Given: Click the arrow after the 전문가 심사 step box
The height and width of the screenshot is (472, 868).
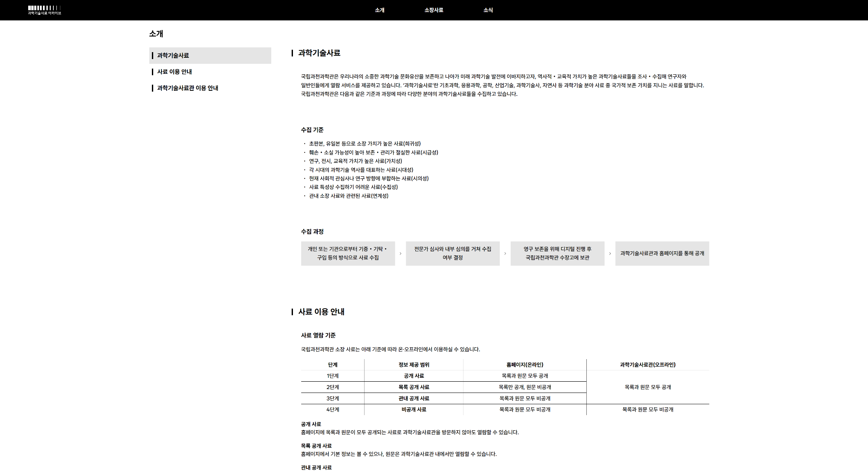Looking at the screenshot, I should point(505,254).
